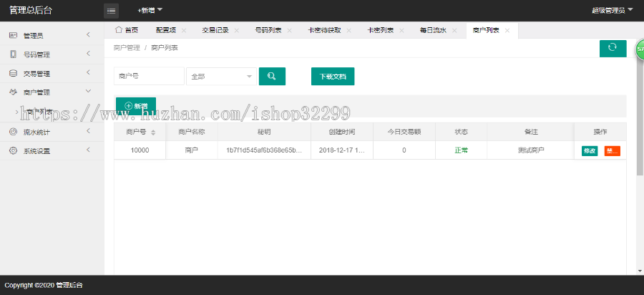Click the 创建时间 column header
Image resolution: width=644 pixels, height=295 pixels.
342,132
